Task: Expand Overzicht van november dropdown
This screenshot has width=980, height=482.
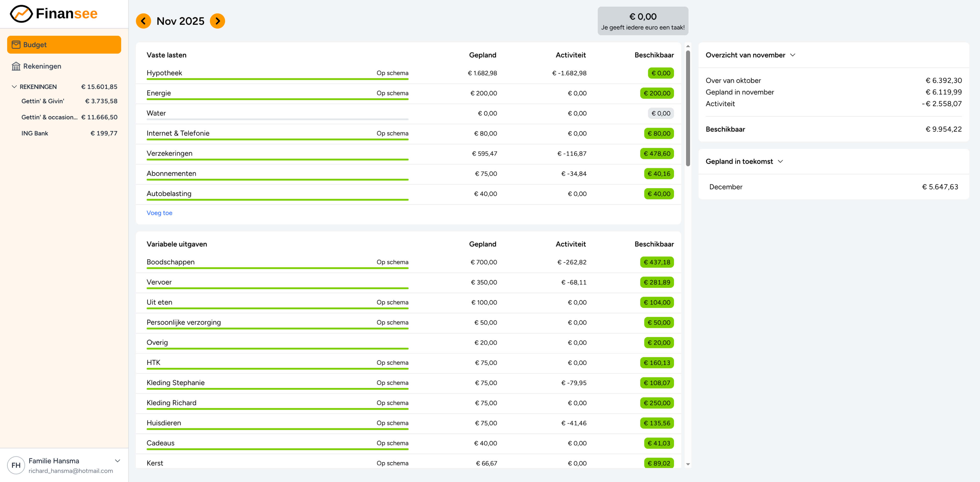Action: point(793,55)
